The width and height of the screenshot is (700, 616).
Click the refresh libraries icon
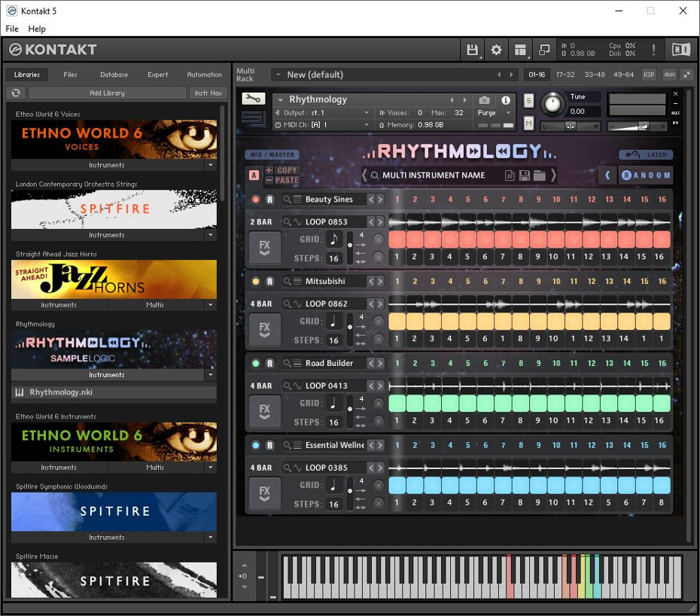pyautogui.click(x=16, y=93)
